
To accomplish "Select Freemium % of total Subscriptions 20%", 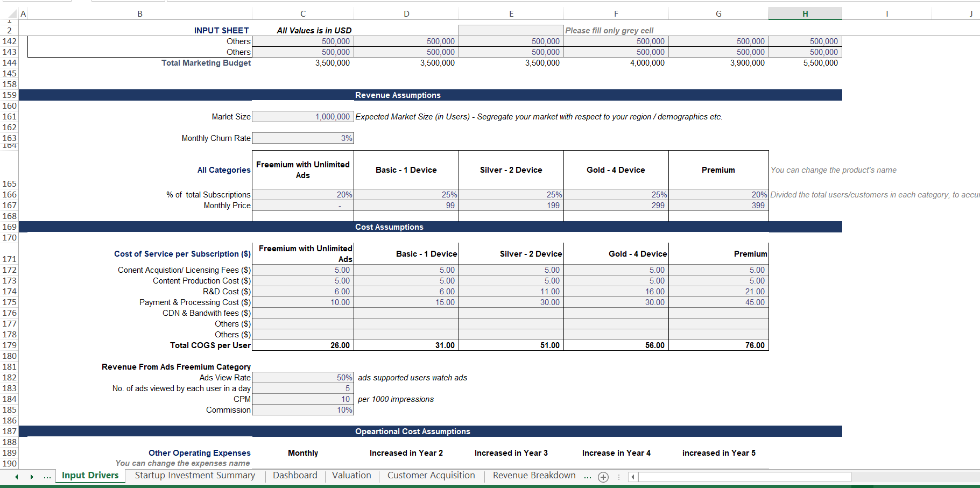I will [303, 195].
